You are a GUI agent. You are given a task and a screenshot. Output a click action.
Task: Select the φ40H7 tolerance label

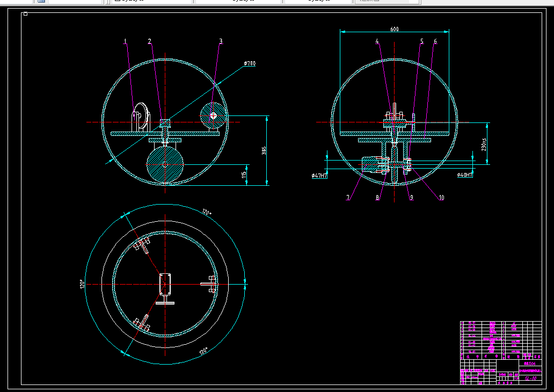464,175
